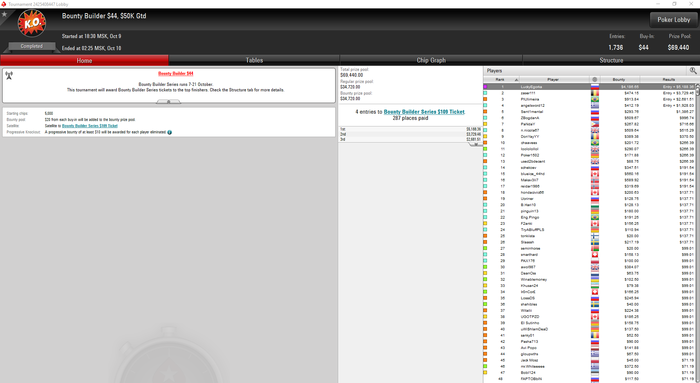Image resolution: width=700 pixels, height=383 pixels.
Task: Click the German flag in rank 12 row
Action: 595,155
